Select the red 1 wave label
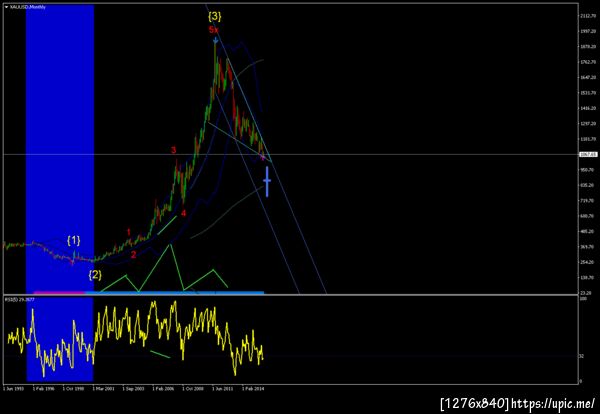 pyautogui.click(x=129, y=232)
